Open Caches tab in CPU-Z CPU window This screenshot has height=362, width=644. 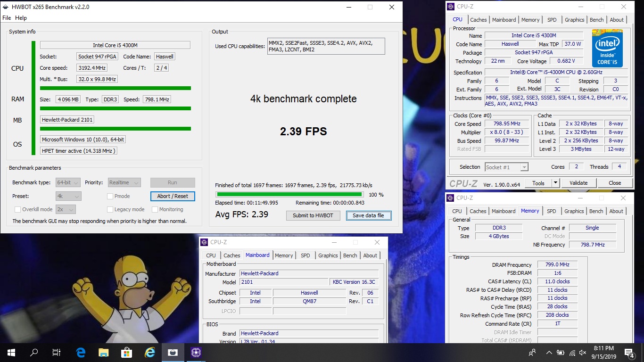pos(478,20)
